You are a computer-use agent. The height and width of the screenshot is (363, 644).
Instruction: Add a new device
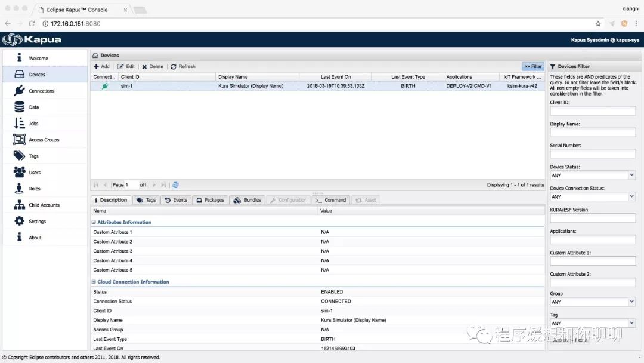101,67
